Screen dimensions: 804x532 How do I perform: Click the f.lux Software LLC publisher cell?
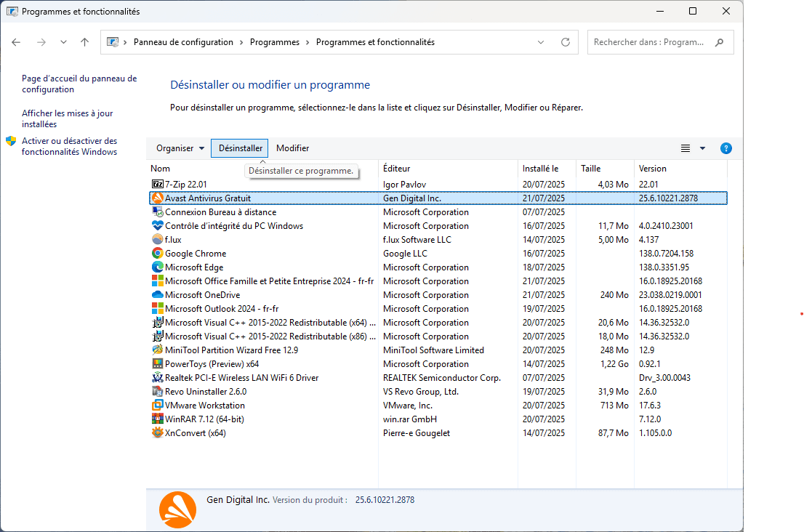click(417, 239)
